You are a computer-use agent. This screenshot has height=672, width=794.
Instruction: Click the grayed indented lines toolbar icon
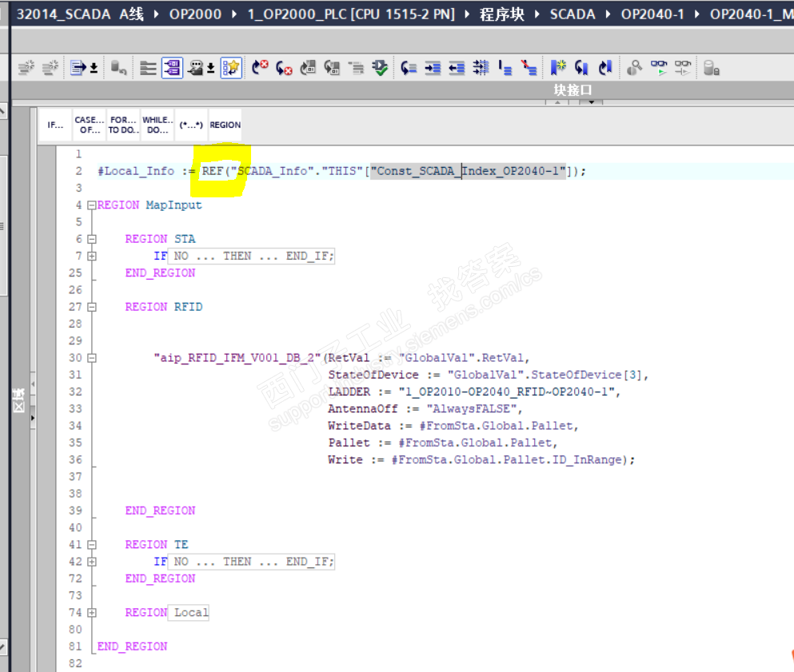(x=356, y=67)
